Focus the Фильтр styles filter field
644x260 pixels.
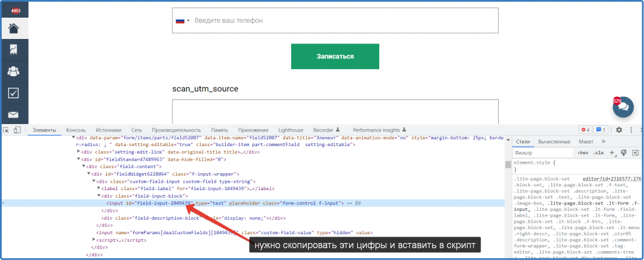(x=543, y=153)
